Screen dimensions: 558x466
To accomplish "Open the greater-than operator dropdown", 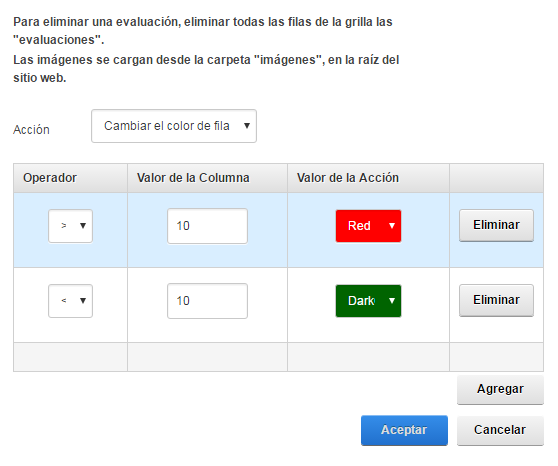I will click(70, 226).
